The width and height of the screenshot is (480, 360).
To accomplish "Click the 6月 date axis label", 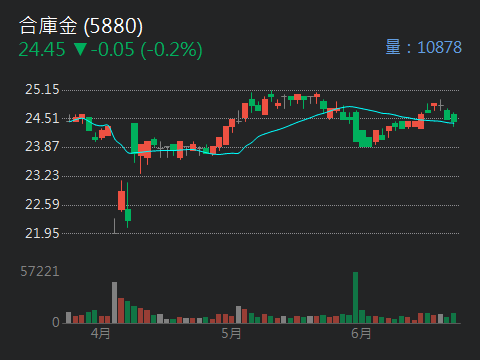I will pos(361,333).
